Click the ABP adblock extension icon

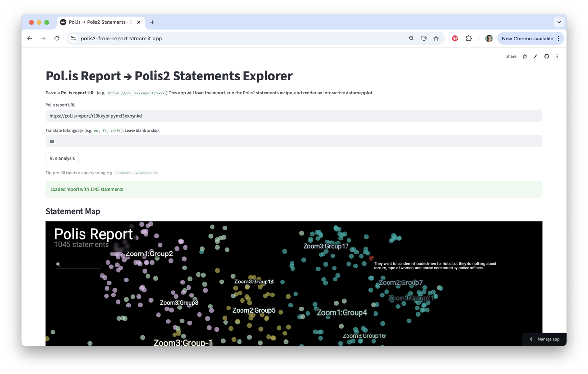pyautogui.click(x=454, y=39)
